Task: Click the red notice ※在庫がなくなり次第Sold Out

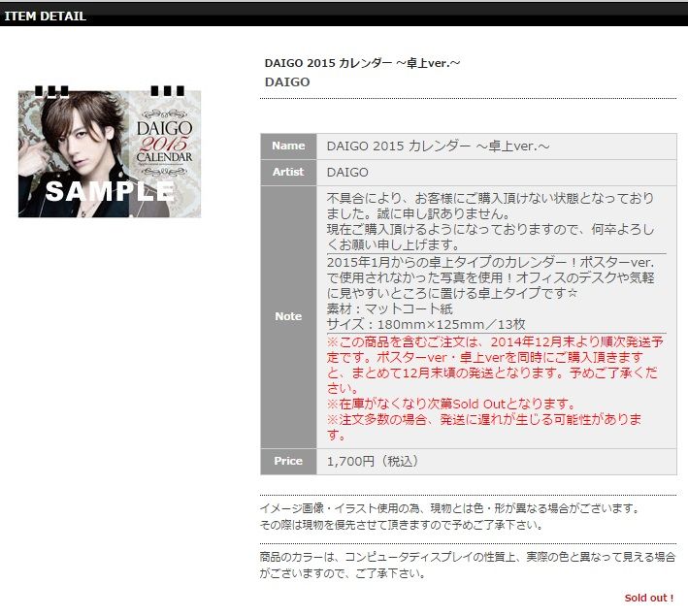Action: click(450, 404)
